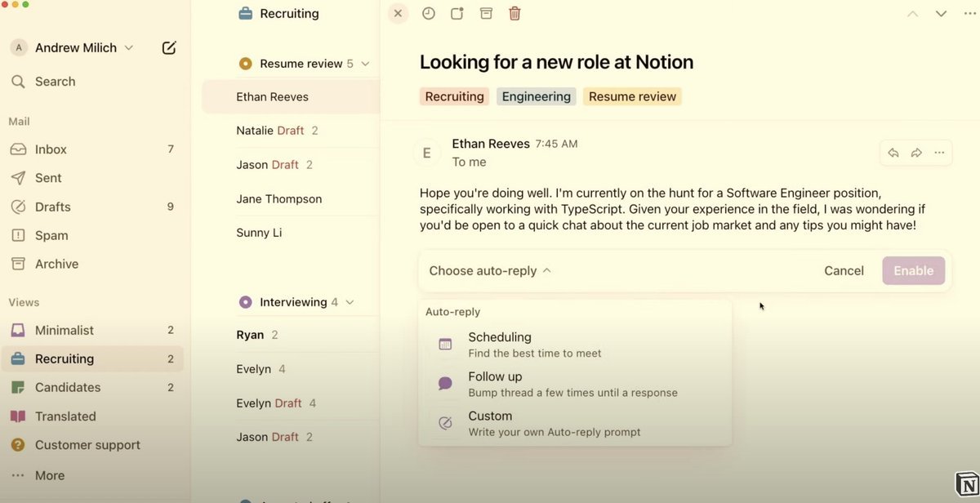Select the Follow up auto-reply option
Screen dimensions: 980x503
tap(575, 384)
